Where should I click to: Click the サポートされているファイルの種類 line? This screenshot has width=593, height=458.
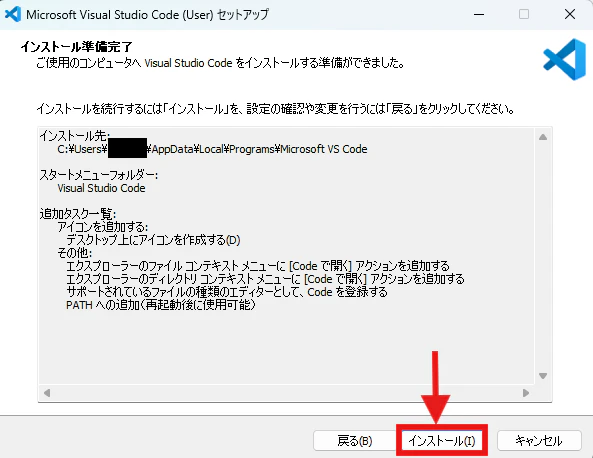pos(227,292)
